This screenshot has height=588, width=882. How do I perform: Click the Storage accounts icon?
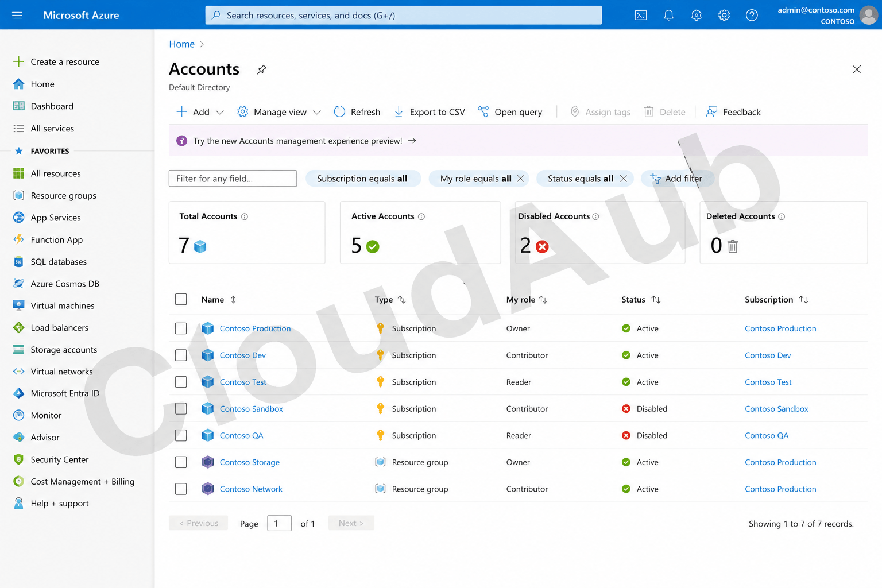click(18, 350)
